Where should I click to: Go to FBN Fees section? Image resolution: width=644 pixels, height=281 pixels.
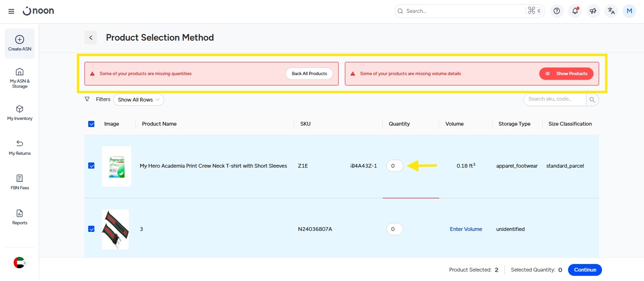tap(20, 182)
